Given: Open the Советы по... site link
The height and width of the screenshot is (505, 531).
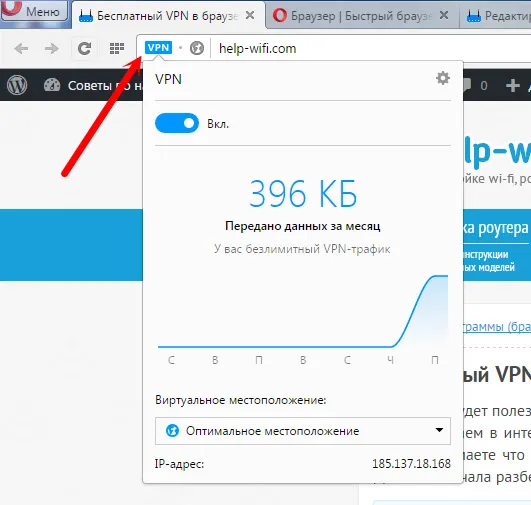Looking at the screenshot, I should click(x=105, y=86).
